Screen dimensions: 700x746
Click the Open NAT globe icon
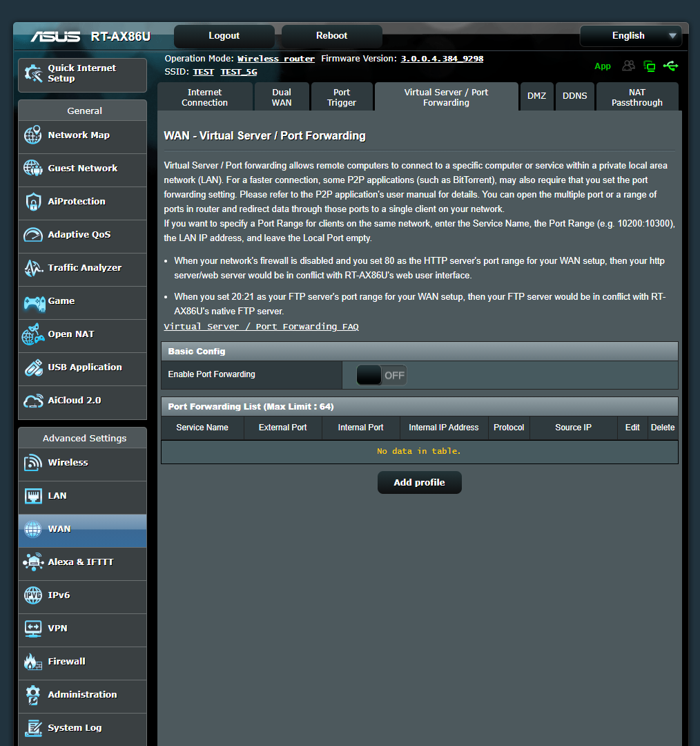click(x=33, y=334)
